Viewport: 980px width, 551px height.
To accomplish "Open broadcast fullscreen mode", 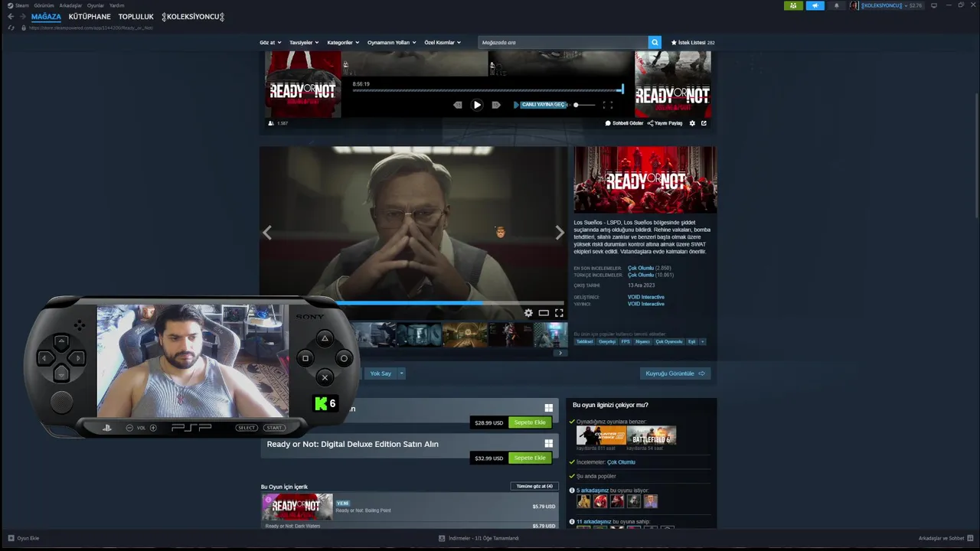I will pos(607,105).
